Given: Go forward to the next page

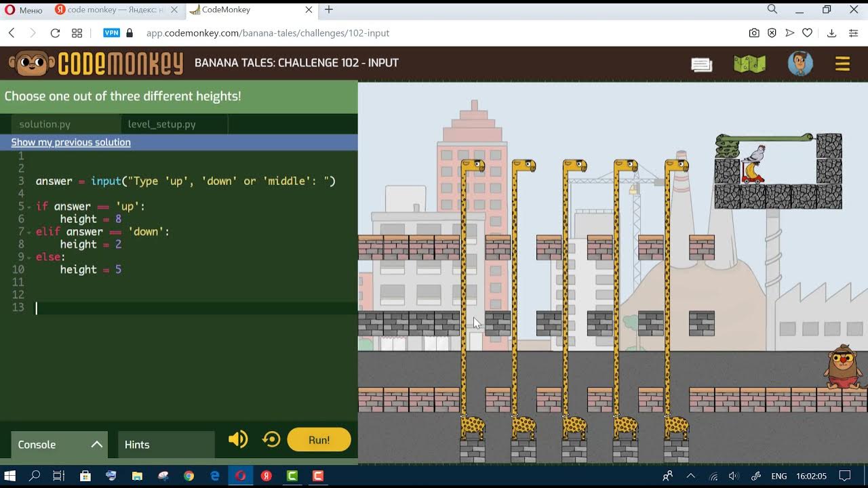Looking at the screenshot, I should [x=33, y=33].
